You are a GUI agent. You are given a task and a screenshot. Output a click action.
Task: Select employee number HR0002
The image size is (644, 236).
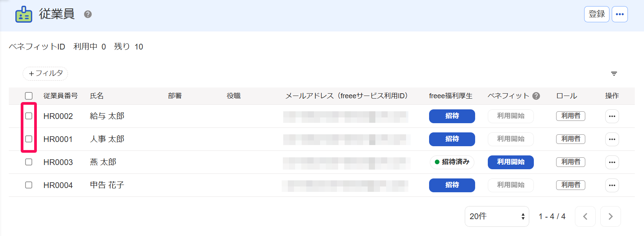[58, 116]
